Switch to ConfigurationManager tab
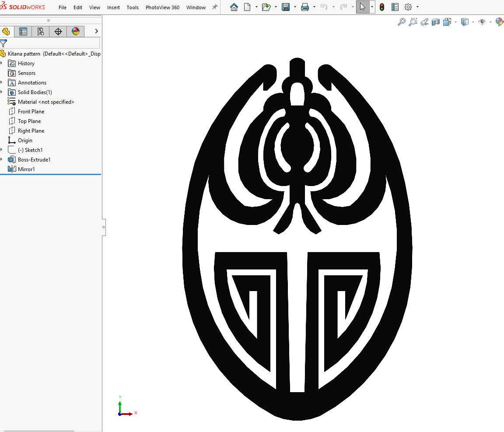 (41, 31)
